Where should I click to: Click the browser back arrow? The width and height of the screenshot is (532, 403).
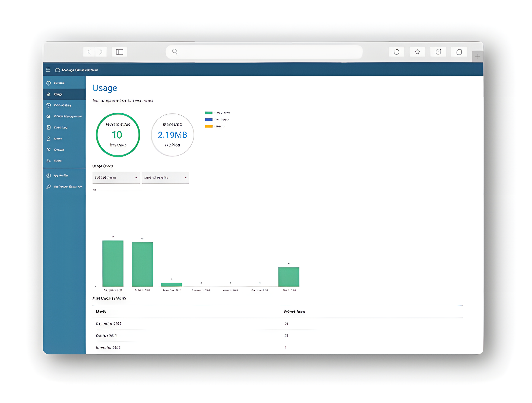(89, 52)
